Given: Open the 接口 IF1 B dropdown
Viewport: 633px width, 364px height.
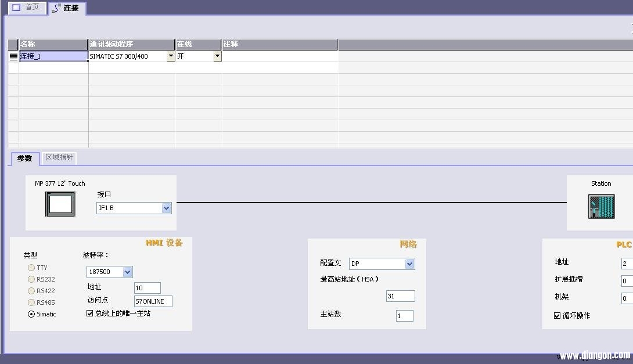Looking at the screenshot, I should point(167,208).
